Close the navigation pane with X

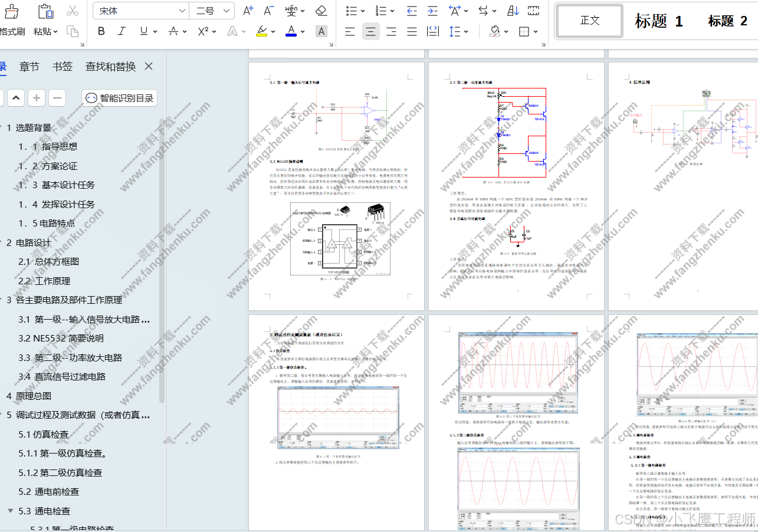pos(149,66)
